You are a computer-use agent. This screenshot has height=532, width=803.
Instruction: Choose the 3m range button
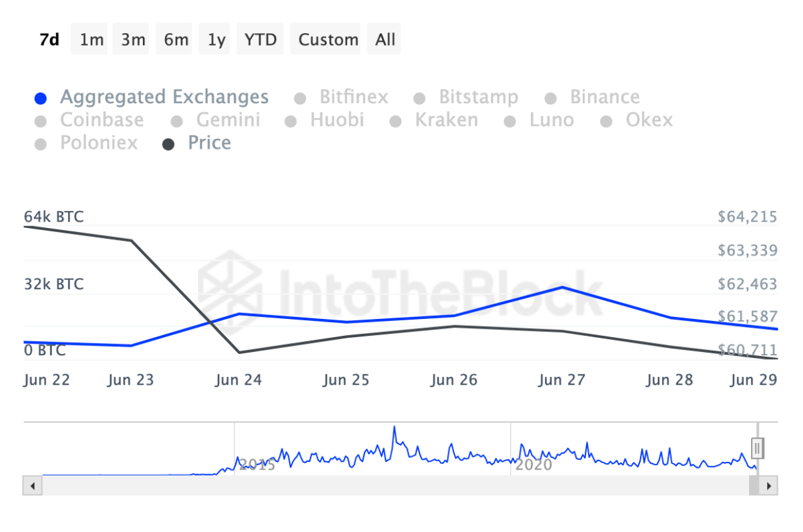pos(133,40)
